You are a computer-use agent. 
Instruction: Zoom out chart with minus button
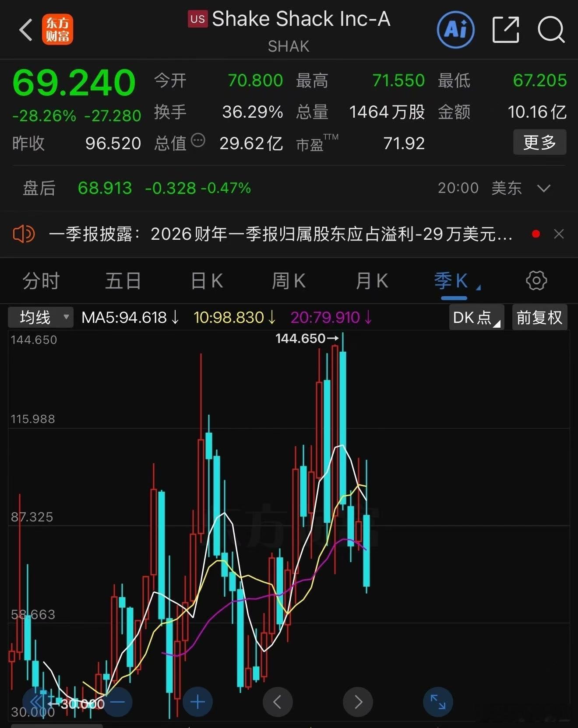[117, 702]
